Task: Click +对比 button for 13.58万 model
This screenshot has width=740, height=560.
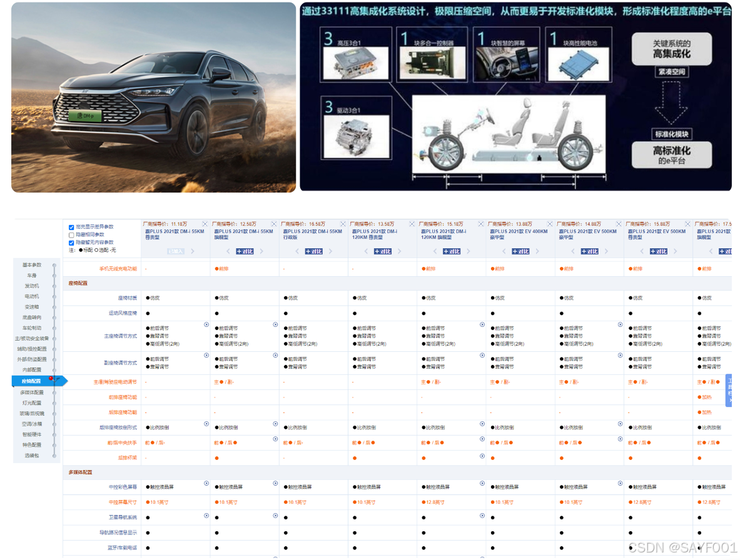Action: pyautogui.click(x=383, y=251)
